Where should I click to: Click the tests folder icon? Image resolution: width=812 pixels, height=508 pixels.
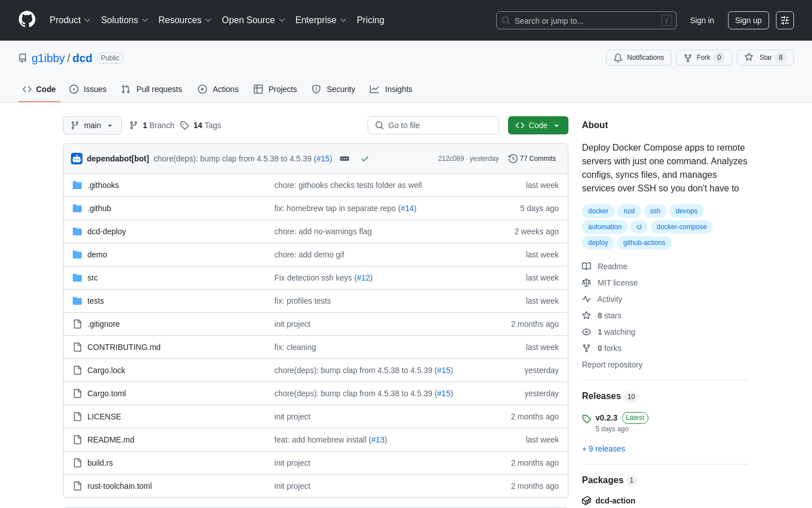click(77, 301)
